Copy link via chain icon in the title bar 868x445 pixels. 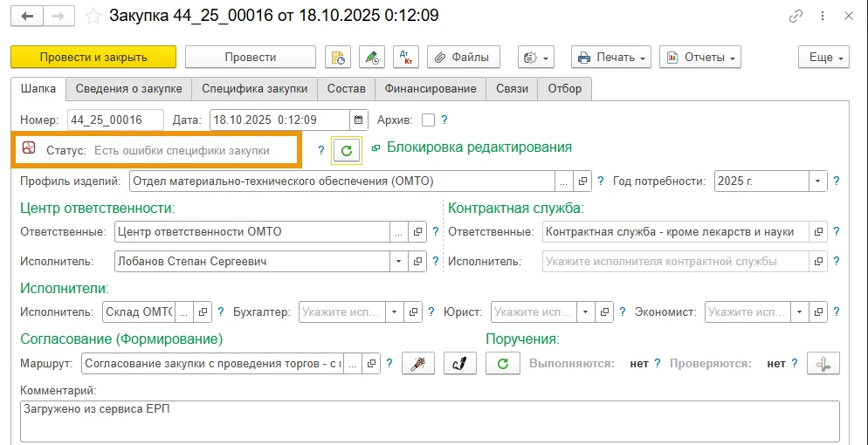pyautogui.click(x=796, y=17)
